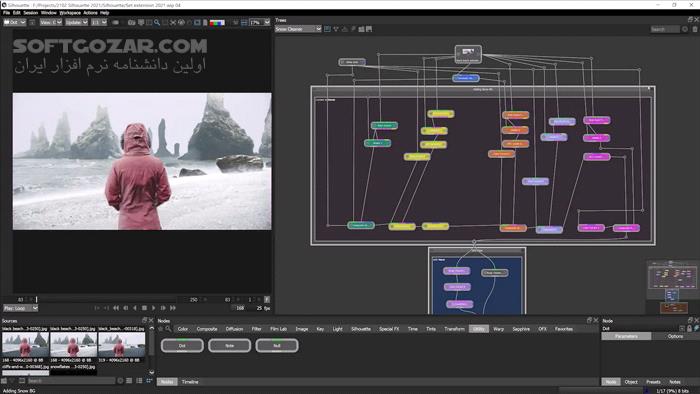700x394 pixels.
Task: Click the Null node button
Action: pos(277,345)
